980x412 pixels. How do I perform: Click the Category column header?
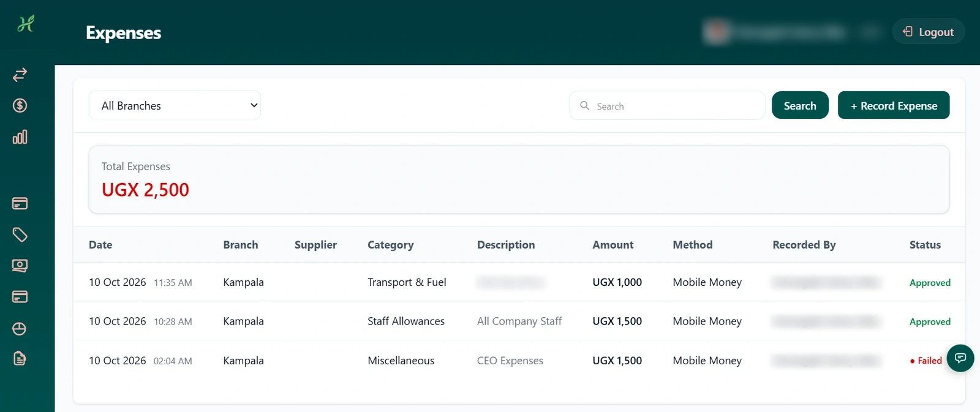pyautogui.click(x=391, y=245)
